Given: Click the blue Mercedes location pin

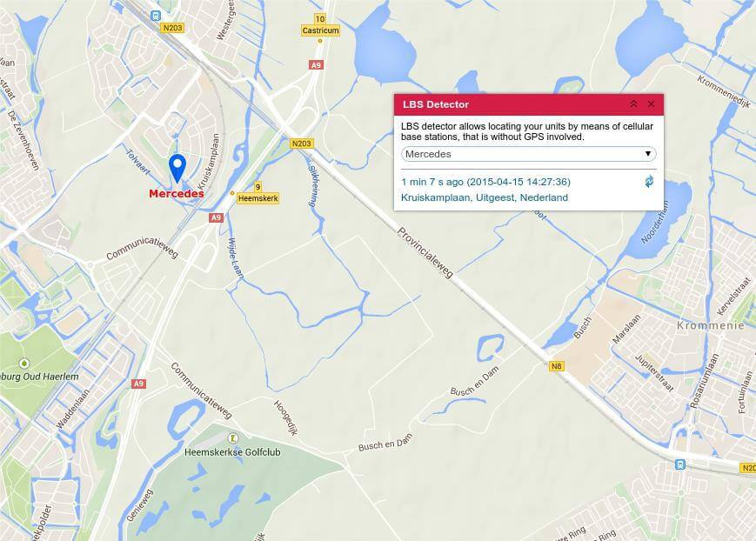Looking at the screenshot, I should (177, 168).
